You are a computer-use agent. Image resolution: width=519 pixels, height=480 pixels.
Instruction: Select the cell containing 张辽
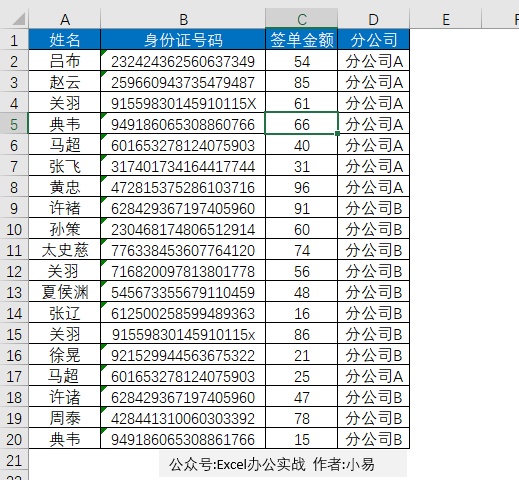click(65, 313)
